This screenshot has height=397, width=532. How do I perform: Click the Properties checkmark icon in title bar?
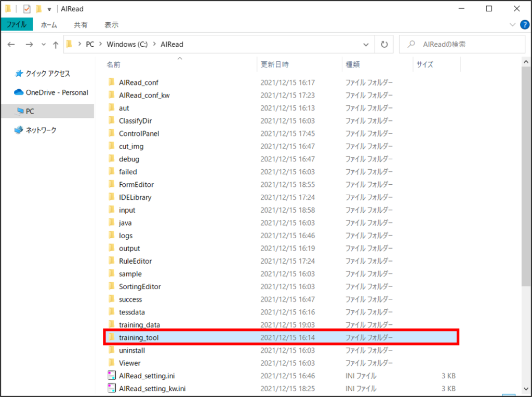pyautogui.click(x=27, y=9)
